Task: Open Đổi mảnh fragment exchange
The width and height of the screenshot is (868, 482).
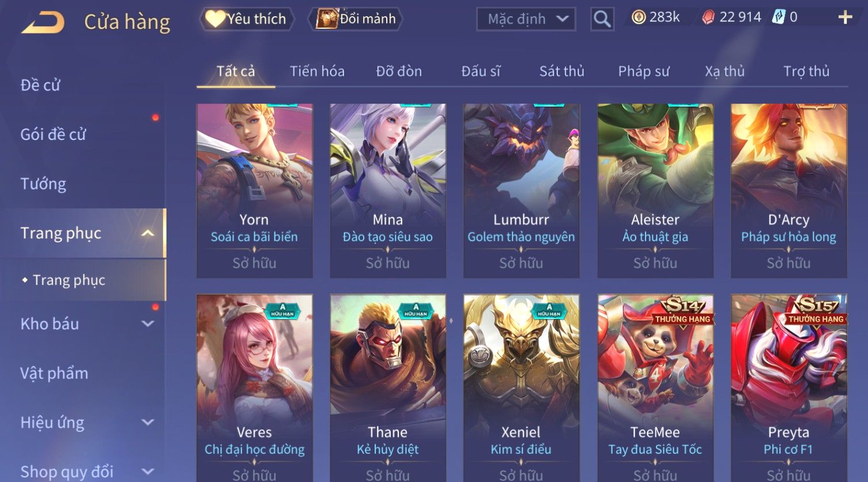Action: [x=357, y=19]
